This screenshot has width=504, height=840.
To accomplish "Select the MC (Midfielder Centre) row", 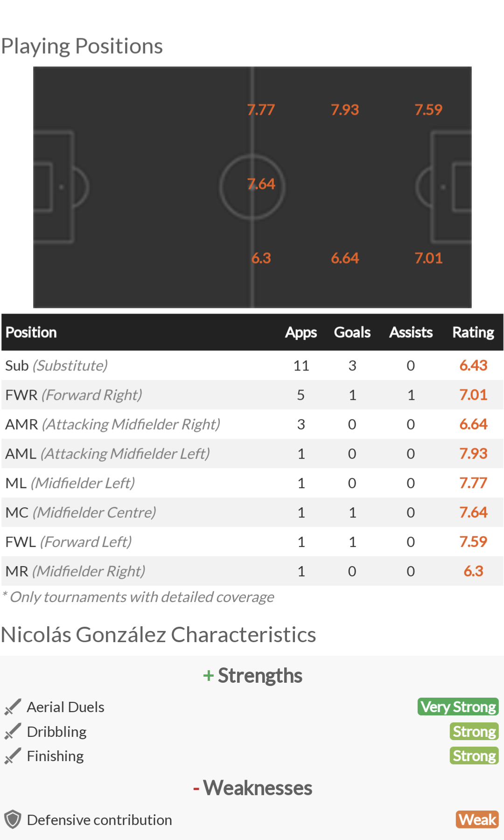I will (x=252, y=512).
